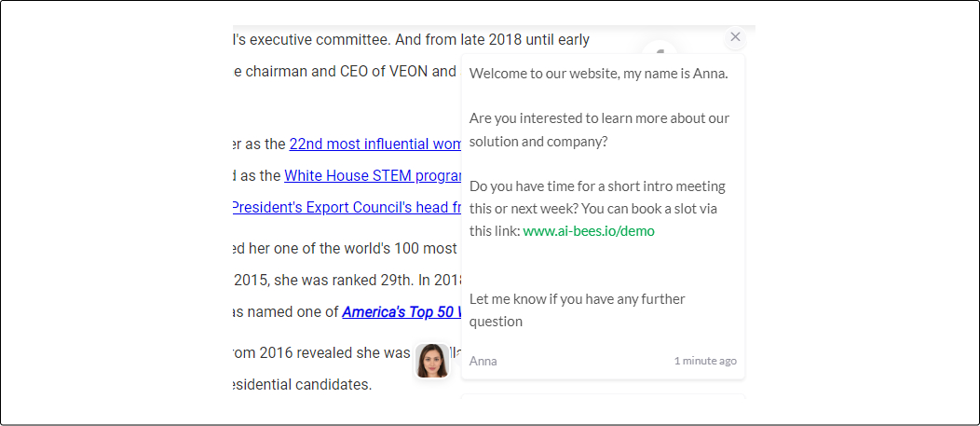Close the Anna chat popup

coord(735,37)
